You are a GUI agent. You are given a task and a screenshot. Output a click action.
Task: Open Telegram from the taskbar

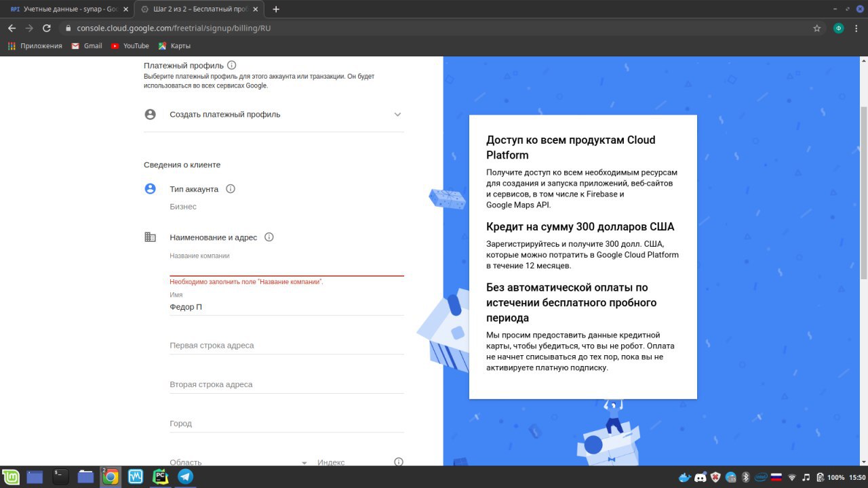click(x=185, y=476)
